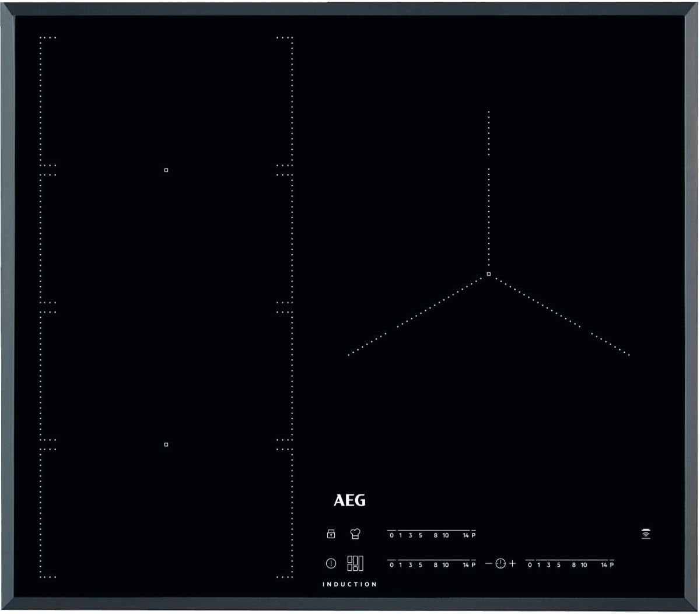This screenshot has height=614, width=700.
Task: Select the flexible bridge zone layout icon
Action: 355,563
